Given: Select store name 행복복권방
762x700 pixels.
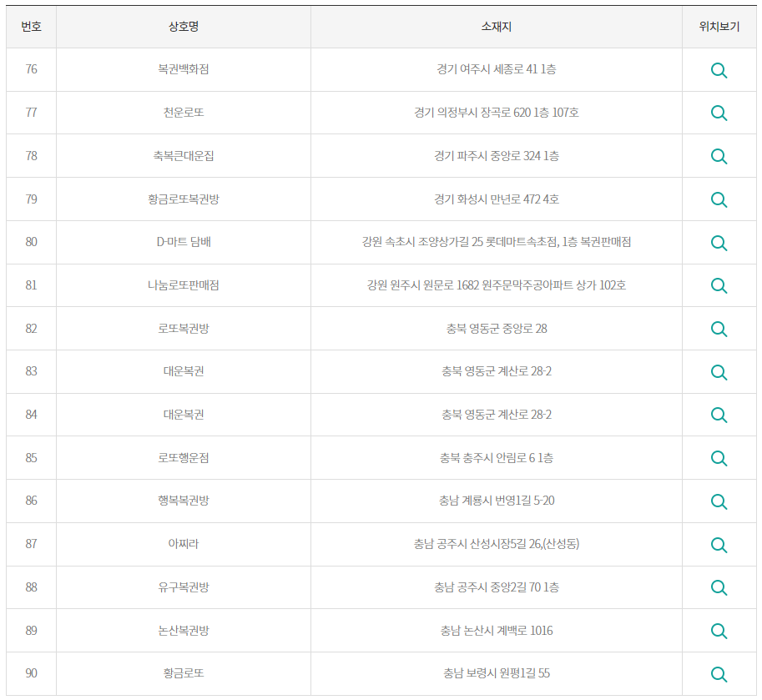Looking at the screenshot, I should tap(184, 500).
